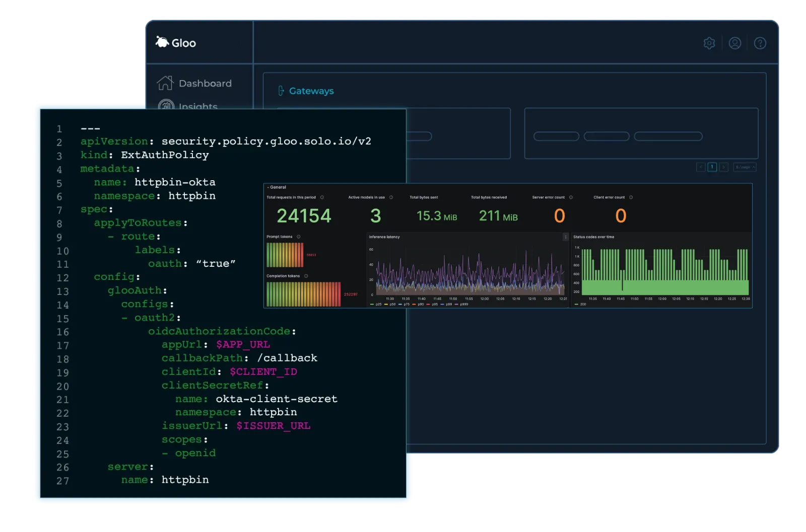Open Dashboard in the sidebar

(x=194, y=83)
